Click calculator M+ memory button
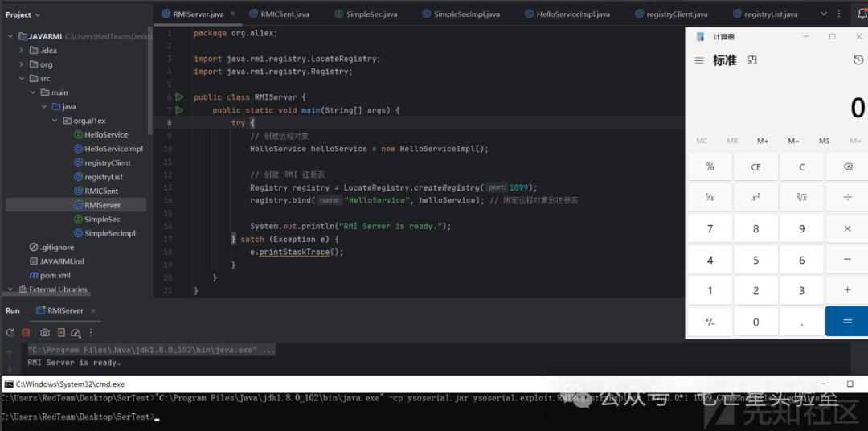 pyautogui.click(x=763, y=141)
